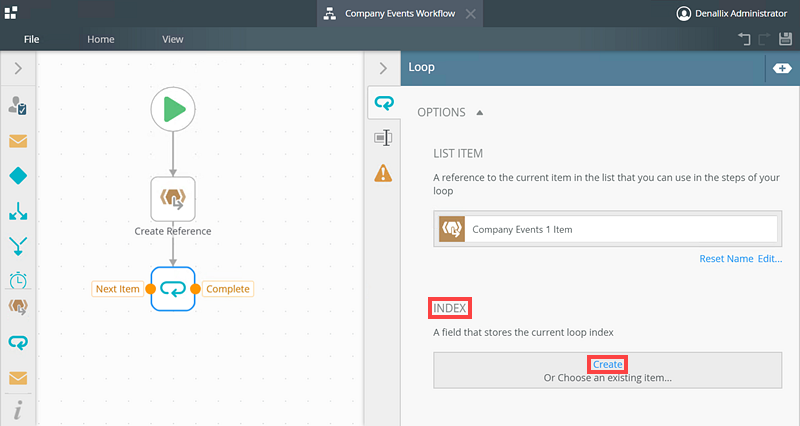
Task: Expand the left toolbox panel chevron
Action: coord(18,68)
